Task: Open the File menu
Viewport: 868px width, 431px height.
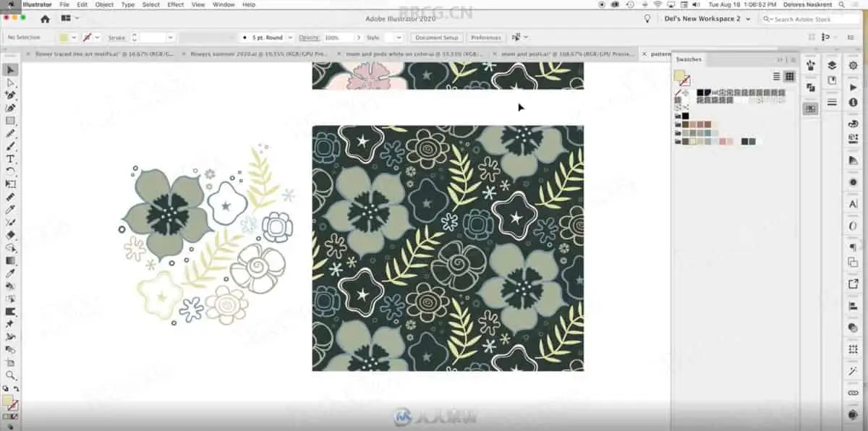Action: click(64, 4)
